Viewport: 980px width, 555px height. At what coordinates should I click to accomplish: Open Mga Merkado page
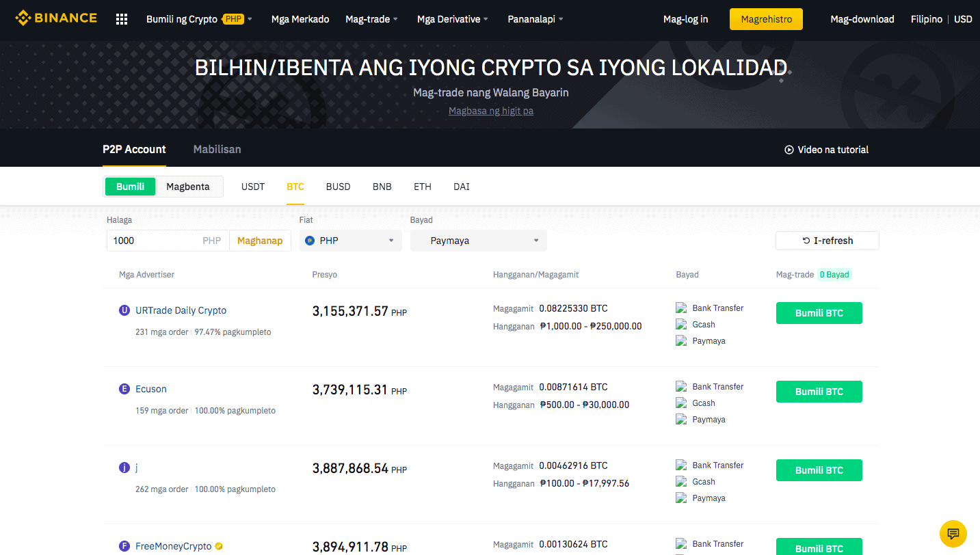[x=300, y=19]
